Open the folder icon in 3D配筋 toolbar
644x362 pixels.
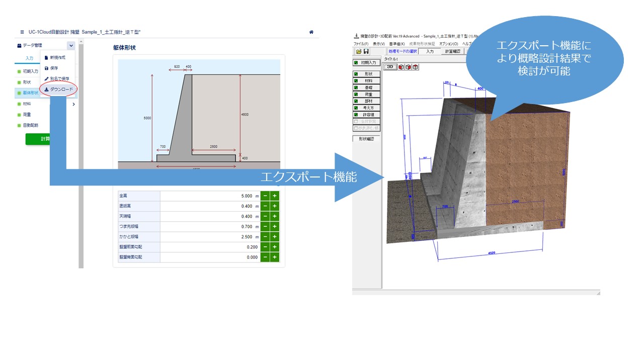(x=359, y=51)
